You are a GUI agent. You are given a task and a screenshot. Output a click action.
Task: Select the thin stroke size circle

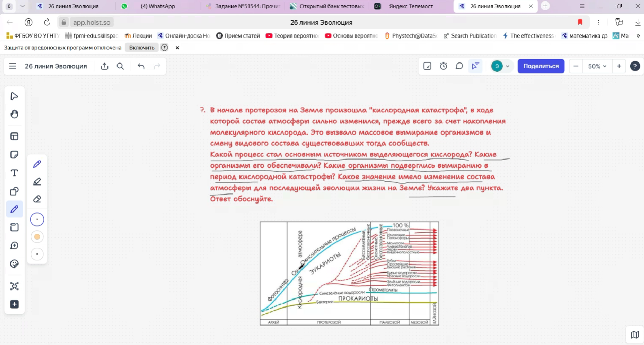[x=37, y=219]
